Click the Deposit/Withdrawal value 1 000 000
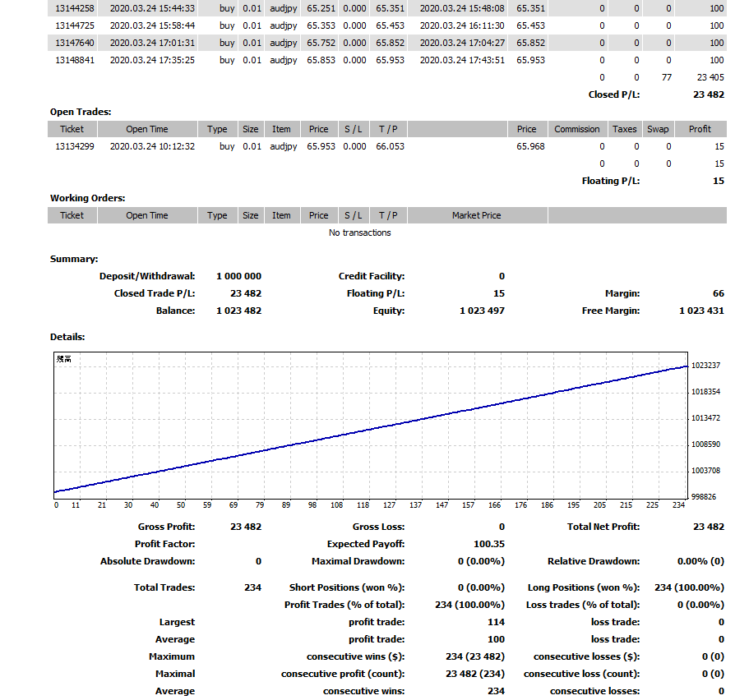The height and width of the screenshot is (700, 749). coord(238,276)
